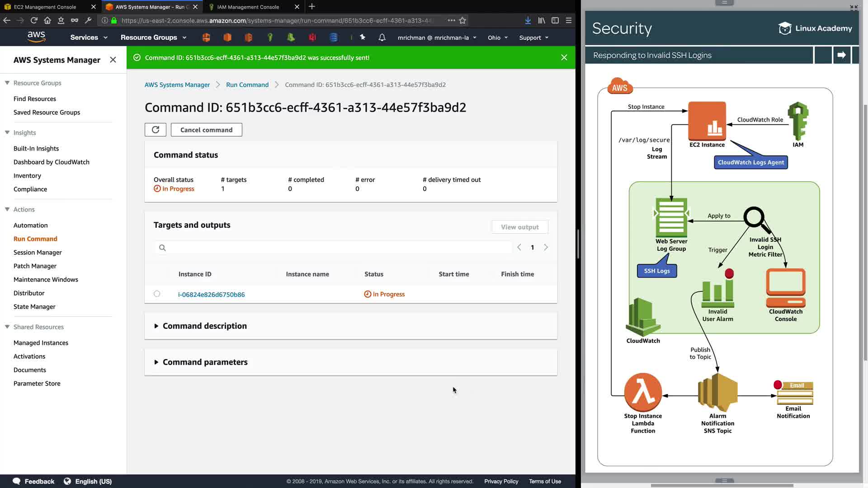Screen dimensions: 868x488
Task: Click the refresh command status icon button
Action: [155, 130]
